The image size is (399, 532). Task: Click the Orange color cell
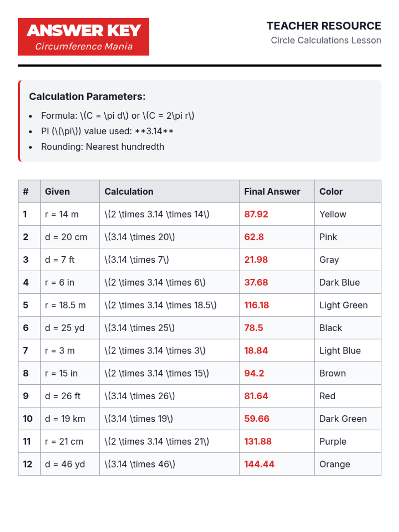click(x=348, y=464)
